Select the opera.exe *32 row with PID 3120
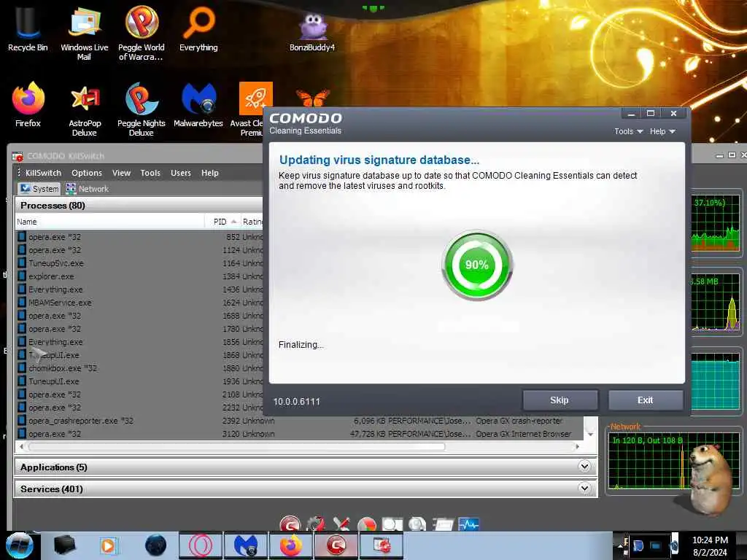This screenshot has width=747, height=560. click(299, 434)
